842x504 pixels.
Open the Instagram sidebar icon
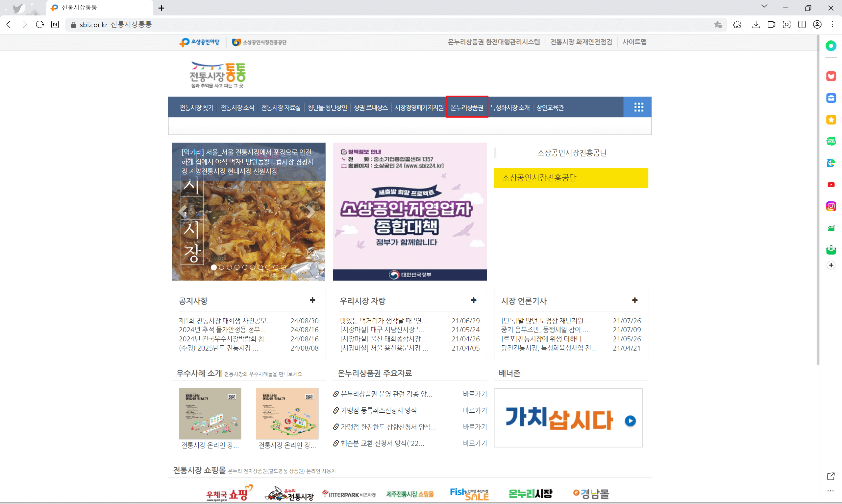coord(831,206)
